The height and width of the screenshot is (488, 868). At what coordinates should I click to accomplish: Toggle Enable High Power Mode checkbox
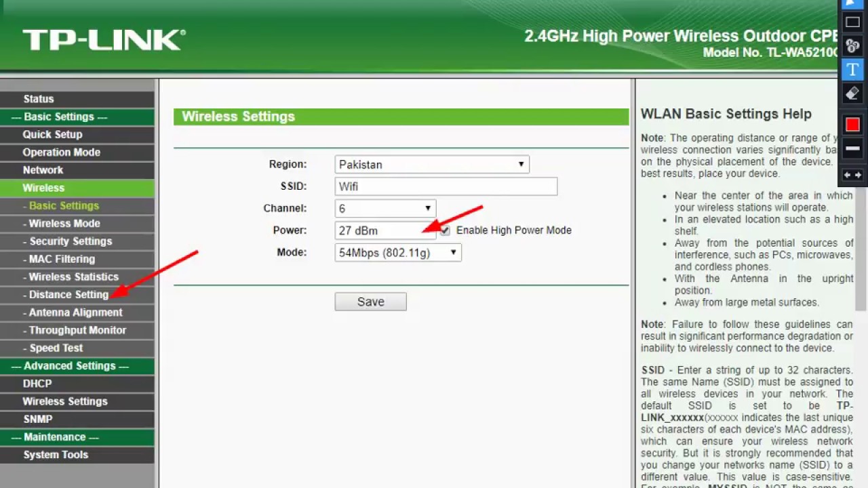tap(445, 230)
